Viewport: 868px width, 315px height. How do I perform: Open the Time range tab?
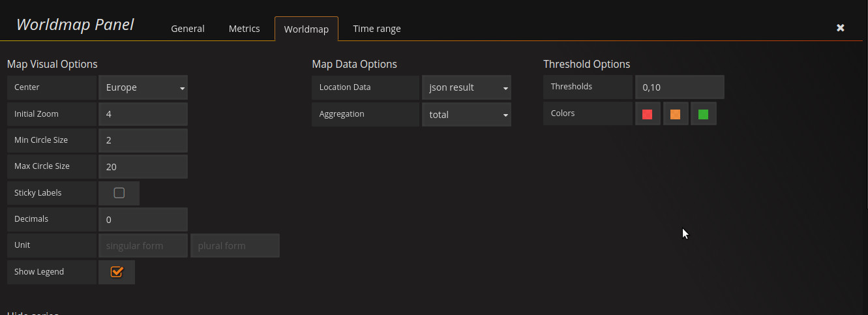(x=377, y=29)
